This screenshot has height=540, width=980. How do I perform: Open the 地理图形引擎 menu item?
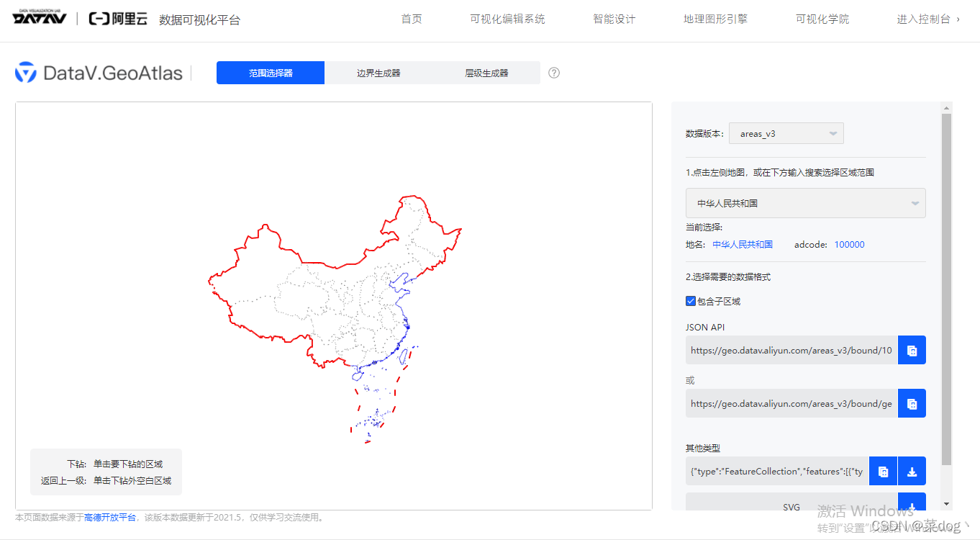pyautogui.click(x=715, y=18)
